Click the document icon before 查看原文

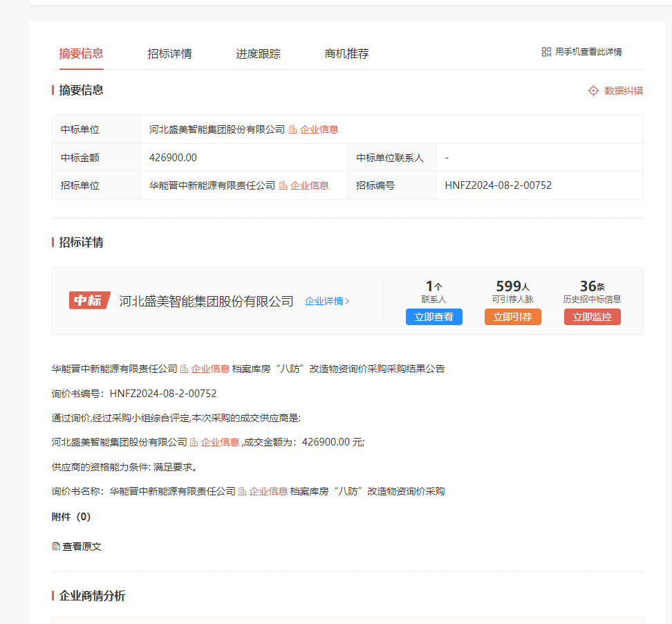pos(55,546)
